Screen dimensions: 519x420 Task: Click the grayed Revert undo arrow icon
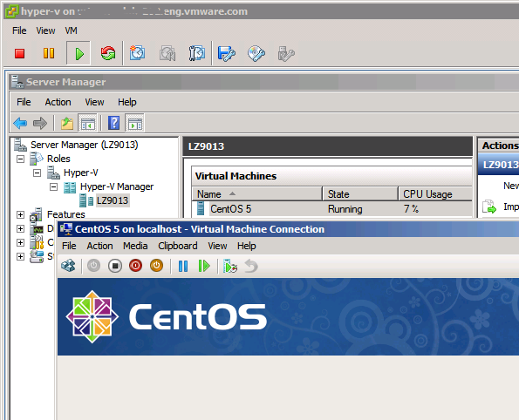coord(251,266)
